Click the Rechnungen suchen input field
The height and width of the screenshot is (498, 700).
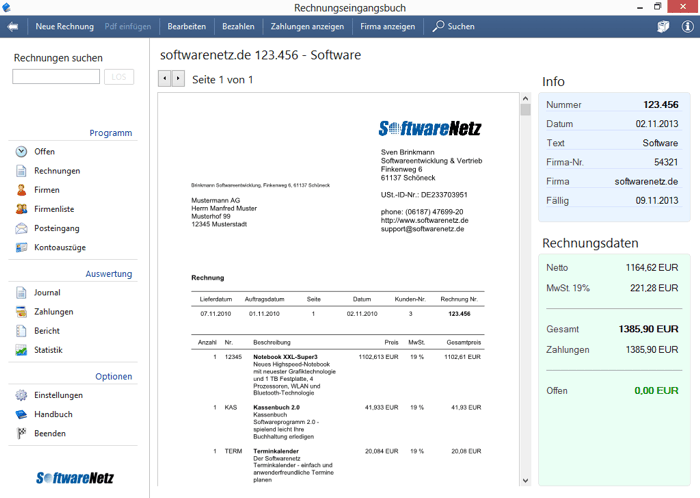click(56, 77)
